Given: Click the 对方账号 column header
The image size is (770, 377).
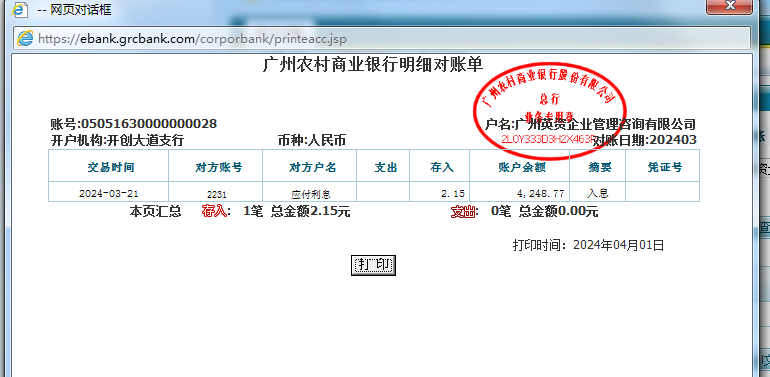Looking at the screenshot, I should (216, 167).
